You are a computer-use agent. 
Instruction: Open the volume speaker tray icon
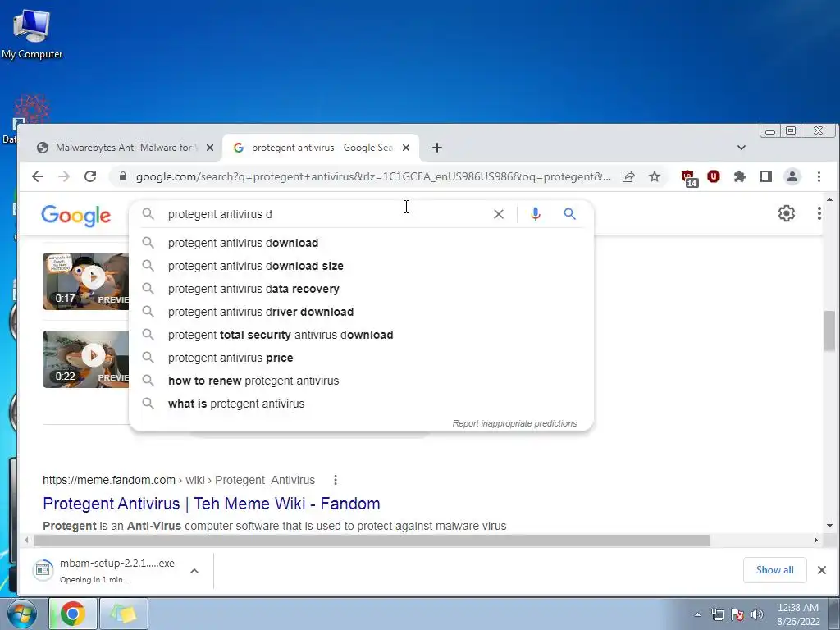[757, 614]
